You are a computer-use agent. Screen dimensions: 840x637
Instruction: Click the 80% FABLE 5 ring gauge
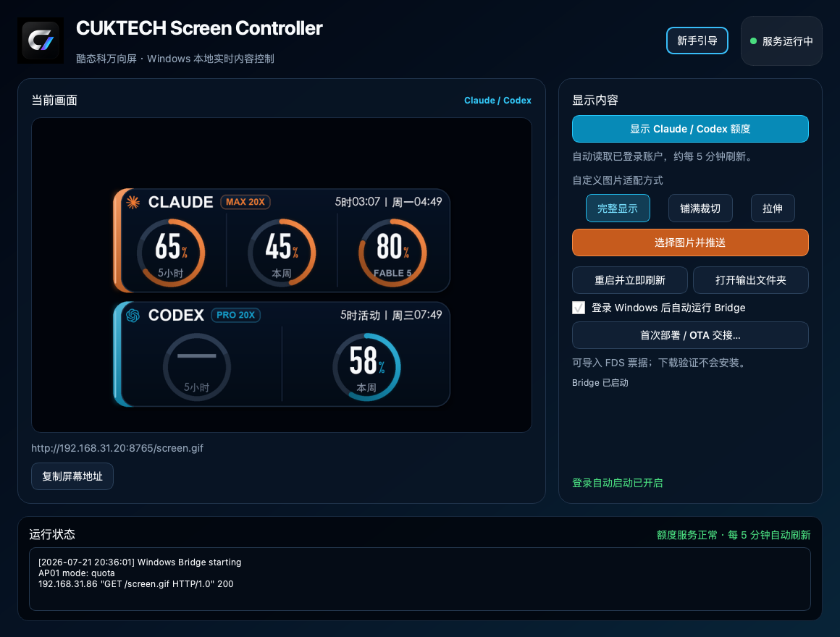point(392,253)
